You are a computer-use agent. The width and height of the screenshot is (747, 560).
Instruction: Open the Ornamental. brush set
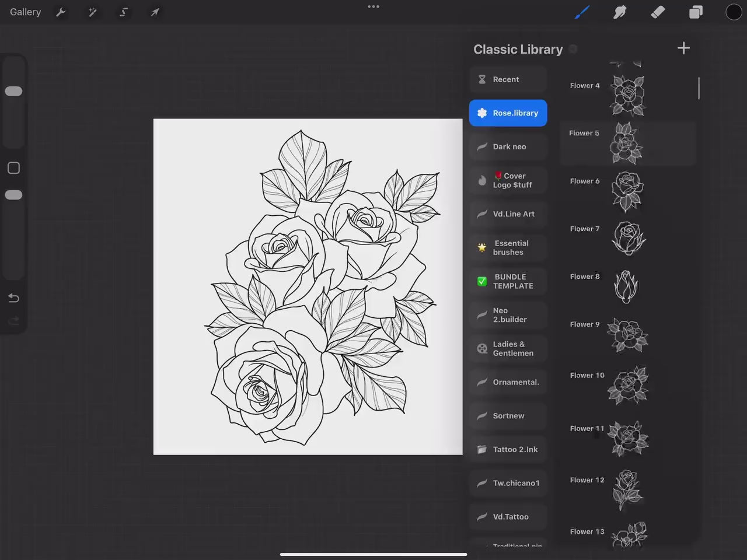508,382
